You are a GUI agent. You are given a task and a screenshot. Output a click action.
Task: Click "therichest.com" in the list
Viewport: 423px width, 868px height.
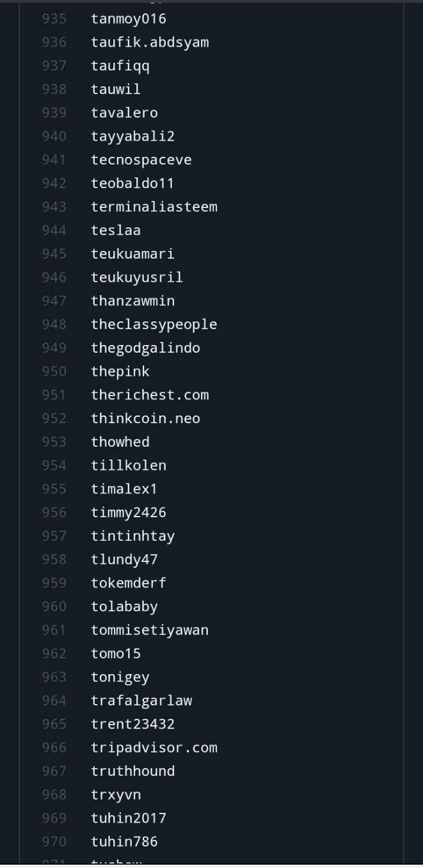(150, 396)
